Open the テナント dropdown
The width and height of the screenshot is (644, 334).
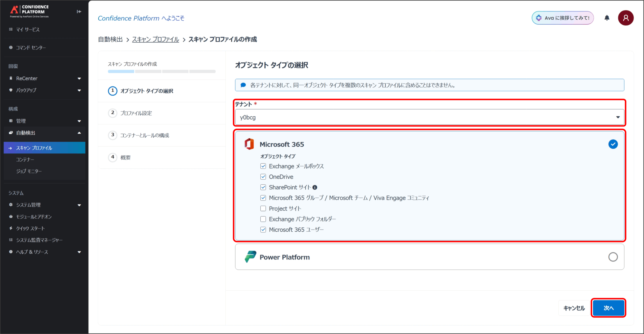(x=429, y=117)
